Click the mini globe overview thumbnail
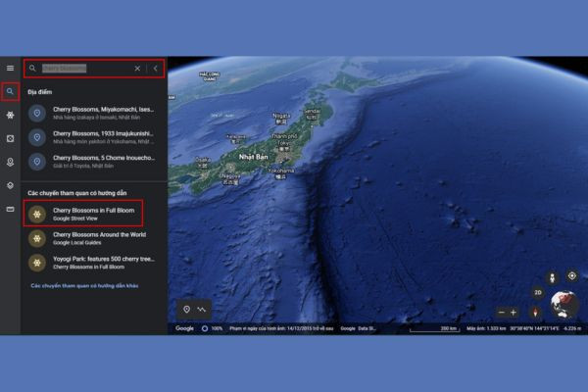 (564, 304)
